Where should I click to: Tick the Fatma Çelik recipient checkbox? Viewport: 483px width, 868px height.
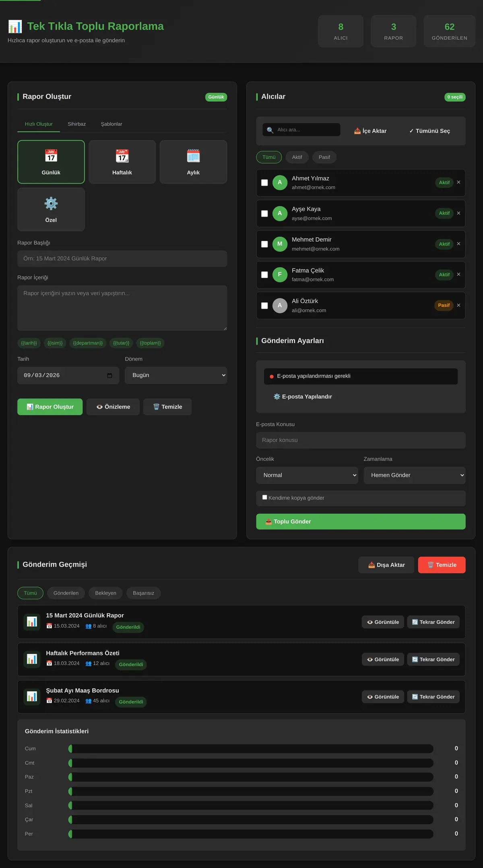pyautogui.click(x=264, y=275)
